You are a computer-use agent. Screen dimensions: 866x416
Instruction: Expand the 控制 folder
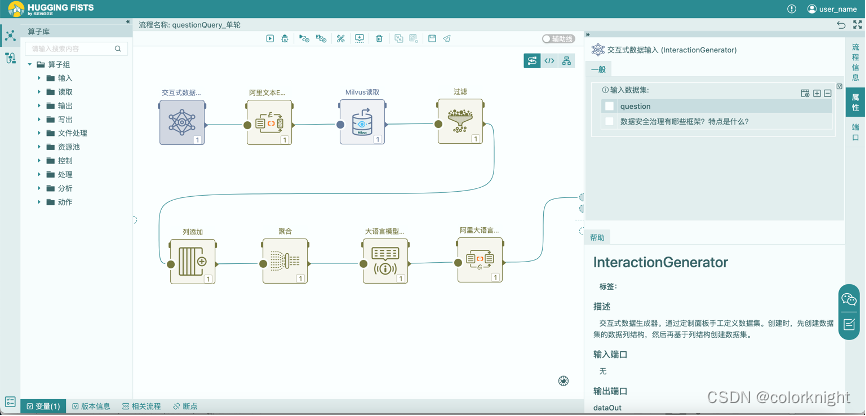pos(39,161)
